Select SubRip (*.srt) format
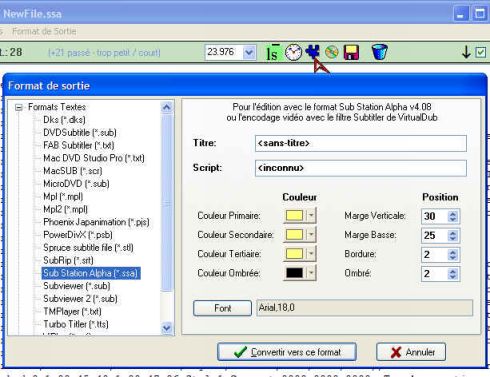 coord(68,260)
